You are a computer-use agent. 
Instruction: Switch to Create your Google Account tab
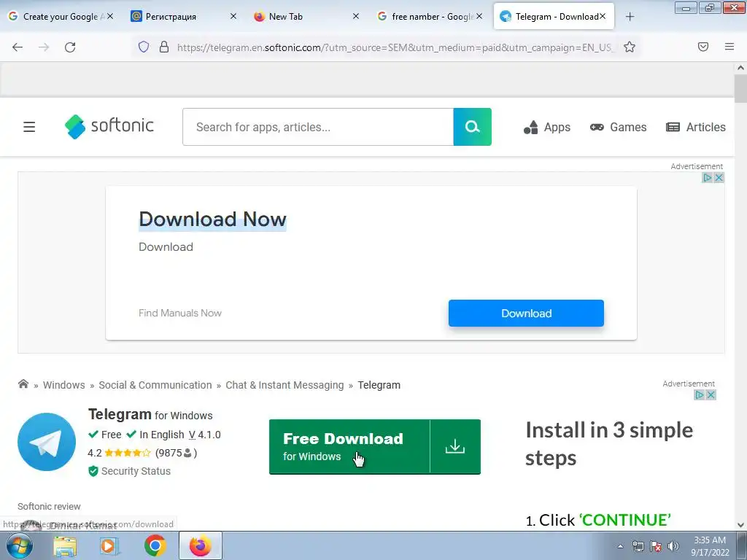pyautogui.click(x=61, y=17)
